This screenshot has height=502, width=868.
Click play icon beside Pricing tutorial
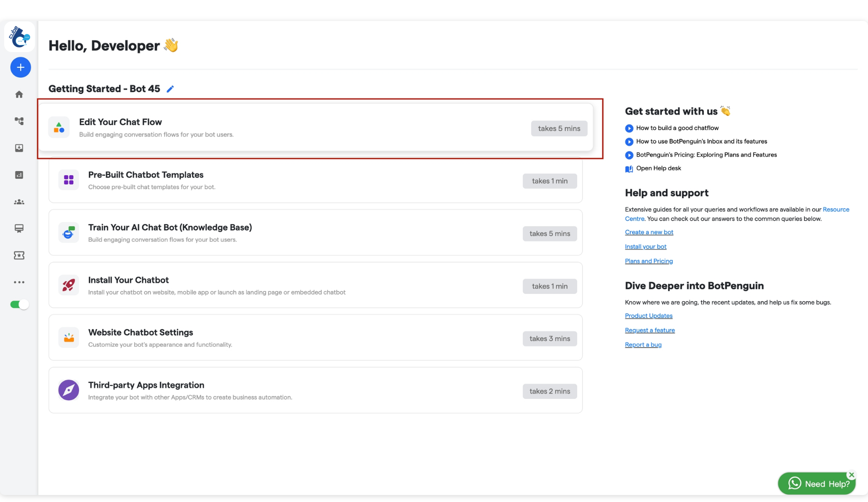(629, 155)
